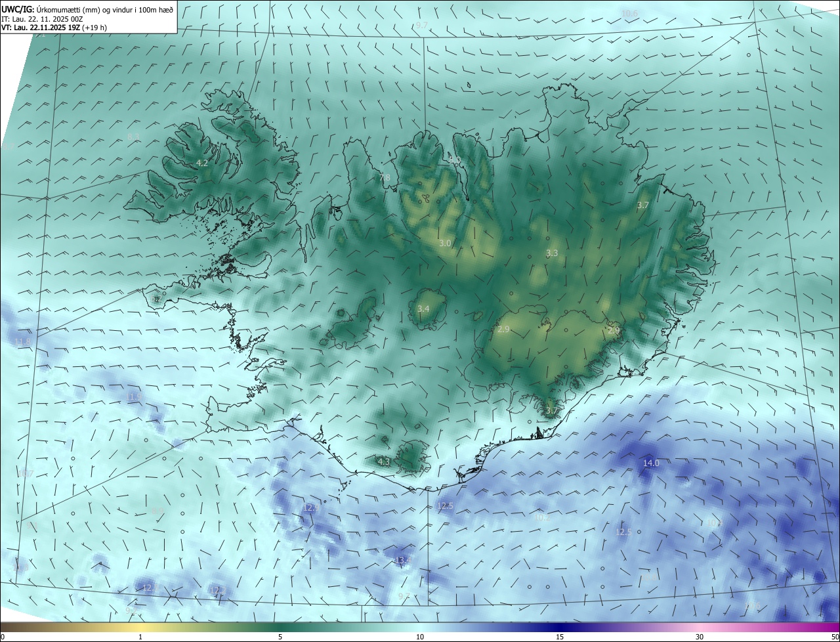Click the colorbar tick label 15
Screen dimensions: 840x642
click(560, 637)
